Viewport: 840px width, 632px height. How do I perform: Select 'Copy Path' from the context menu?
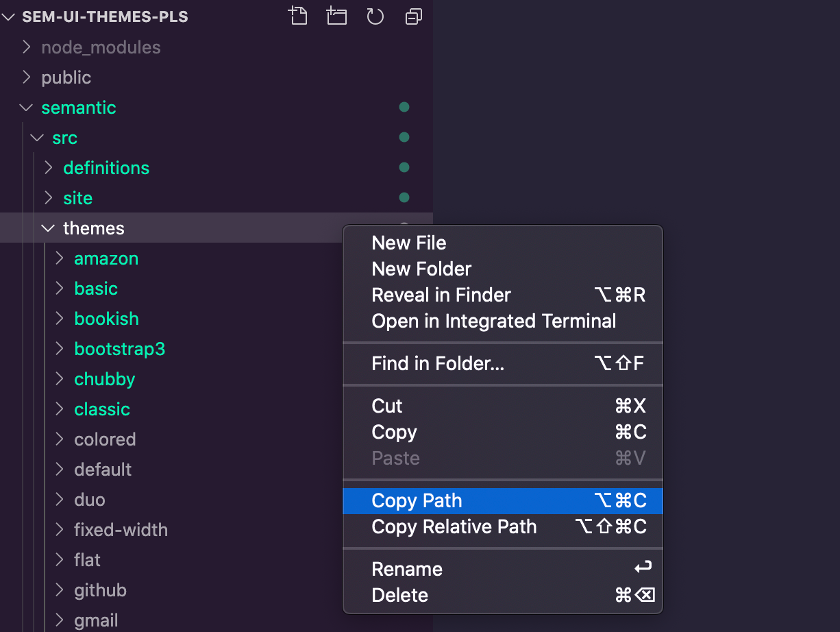point(416,500)
